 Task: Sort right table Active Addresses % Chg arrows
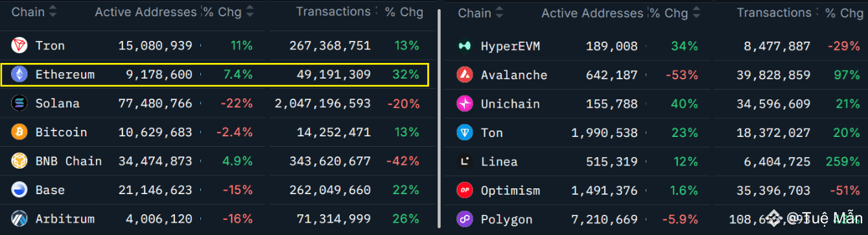coord(697,13)
